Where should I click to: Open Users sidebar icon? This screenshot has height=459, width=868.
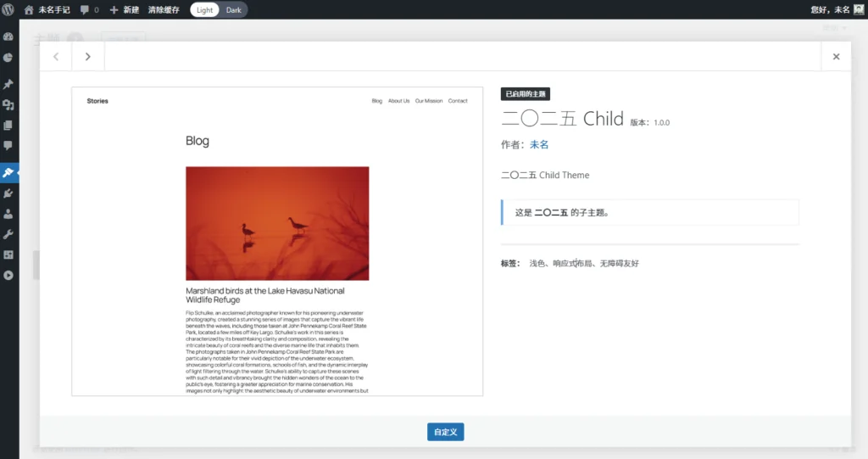(8, 214)
